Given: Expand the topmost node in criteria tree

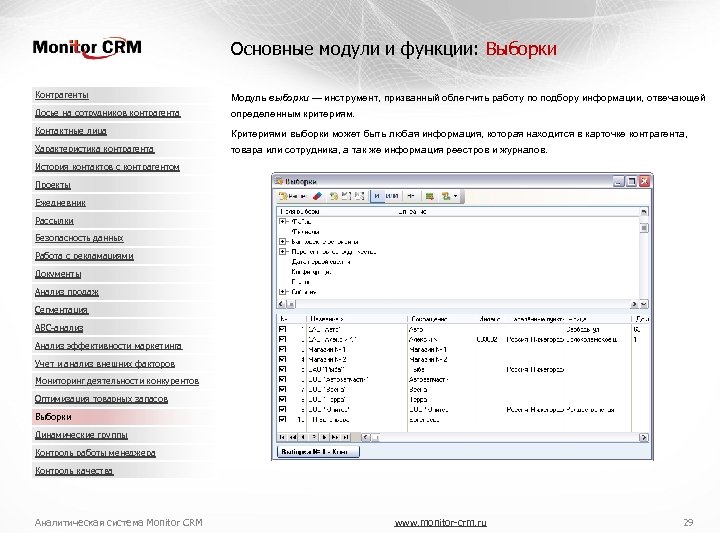Looking at the screenshot, I should [283, 221].
